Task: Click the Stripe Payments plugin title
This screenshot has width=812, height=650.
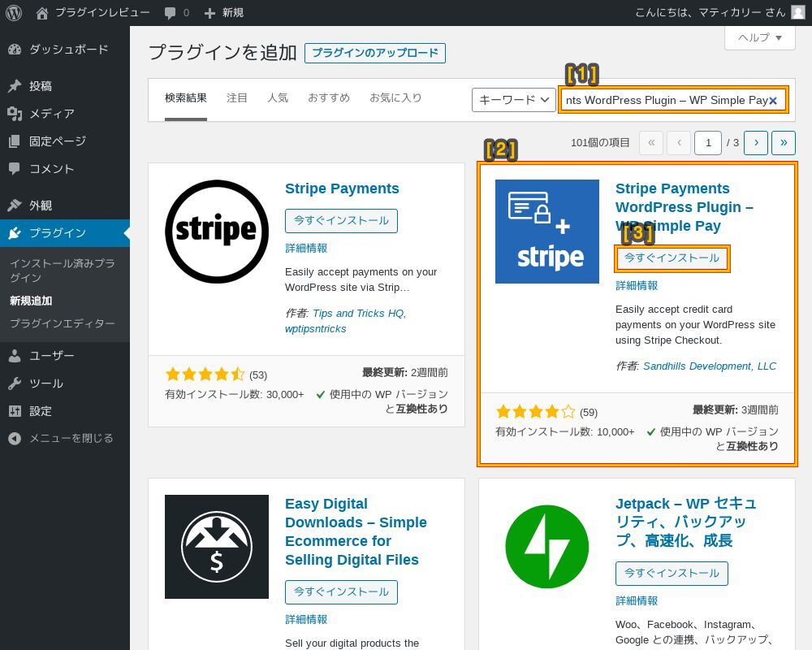Action: click(342, 188)
